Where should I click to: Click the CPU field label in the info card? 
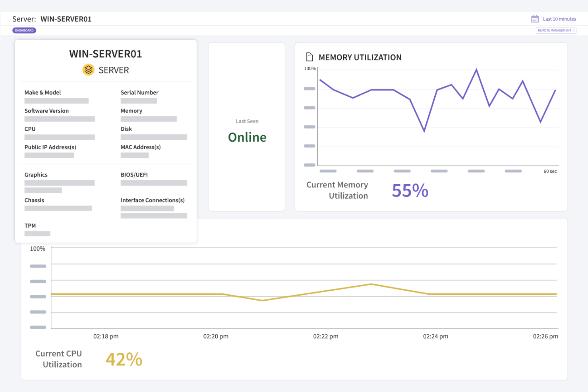30,129
